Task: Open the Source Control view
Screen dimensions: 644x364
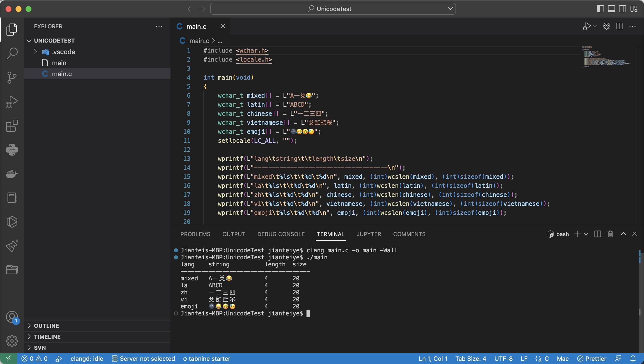Action: click(x=12, y=77)
